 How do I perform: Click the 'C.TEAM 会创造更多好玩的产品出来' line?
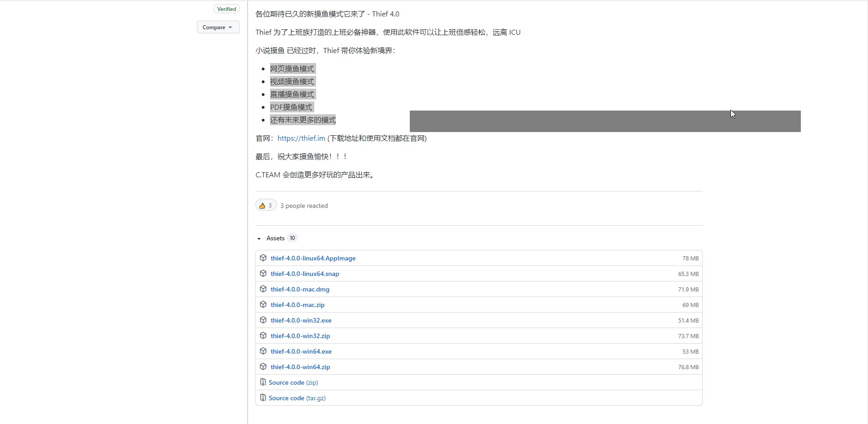click(x=316, y=175)
